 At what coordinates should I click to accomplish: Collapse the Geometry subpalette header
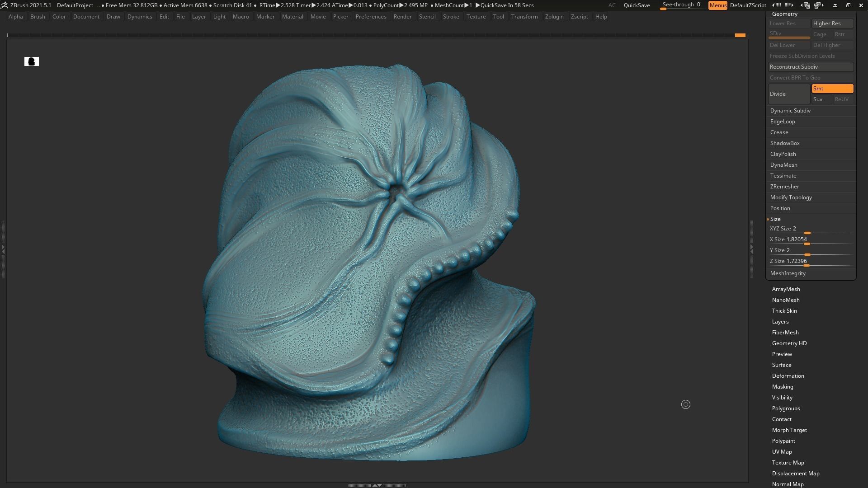point(785,14)
